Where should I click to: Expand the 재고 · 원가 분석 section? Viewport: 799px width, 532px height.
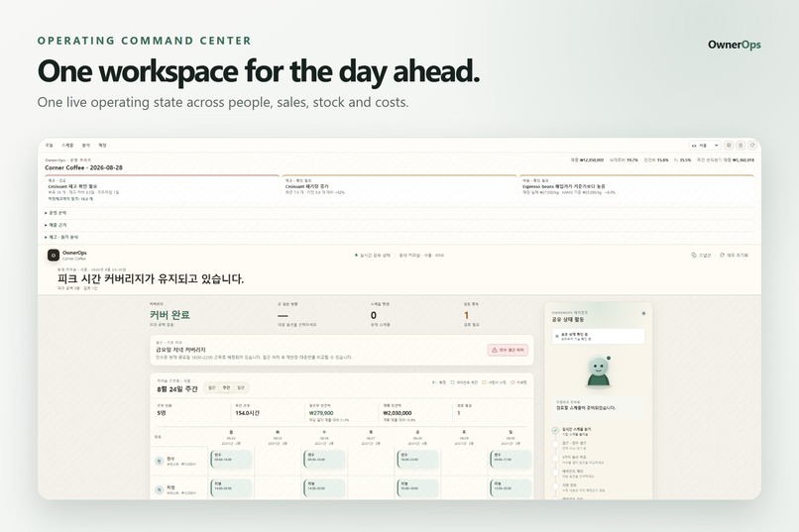[x=399, y=237]
